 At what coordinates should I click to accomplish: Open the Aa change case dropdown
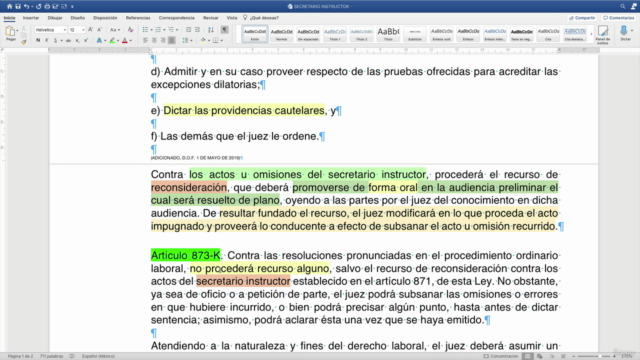[x=115, y=30]
